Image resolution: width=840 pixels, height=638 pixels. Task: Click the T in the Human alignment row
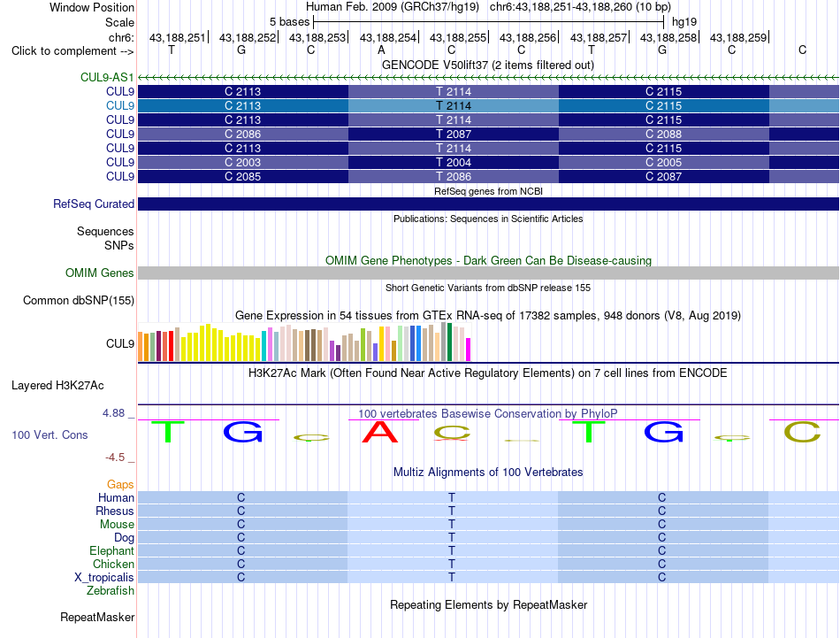point(452,497)
